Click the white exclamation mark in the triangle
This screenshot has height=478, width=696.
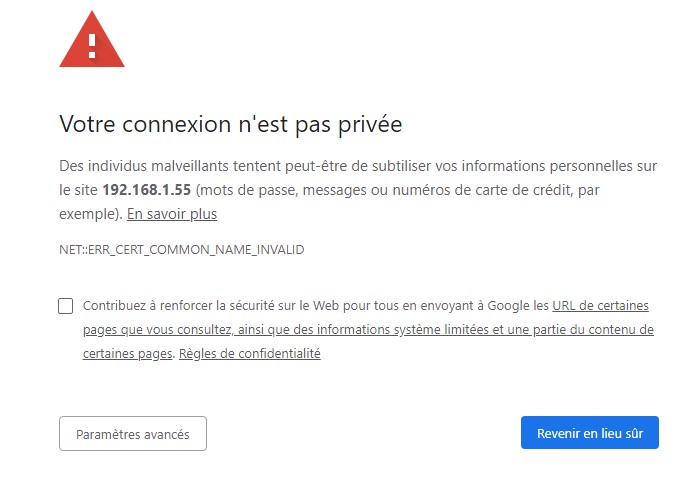92,44
